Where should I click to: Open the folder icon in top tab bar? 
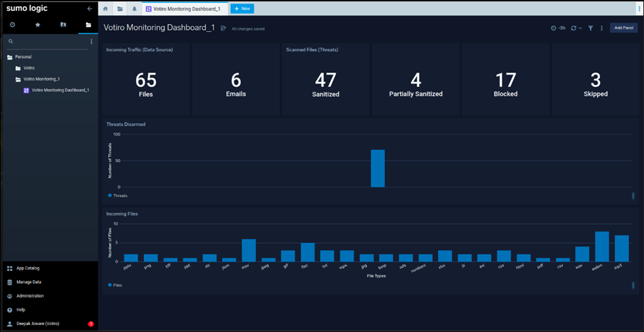[120, 9]
